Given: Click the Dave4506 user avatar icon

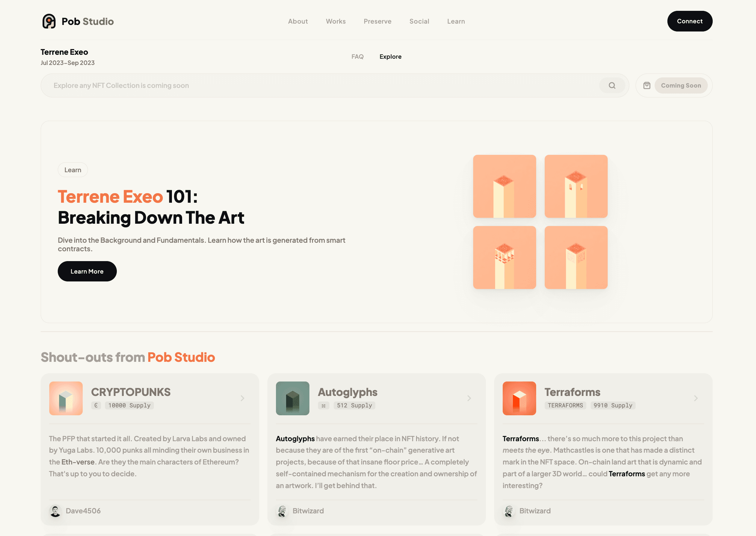Looking at the screenshot, I should (56, 510).
